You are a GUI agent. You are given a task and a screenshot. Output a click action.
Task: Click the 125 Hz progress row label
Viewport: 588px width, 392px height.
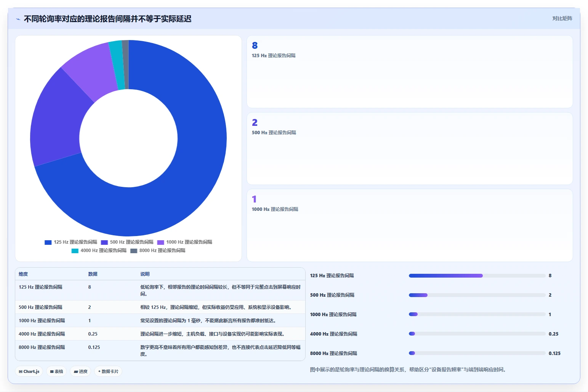(x=332, y=276)
